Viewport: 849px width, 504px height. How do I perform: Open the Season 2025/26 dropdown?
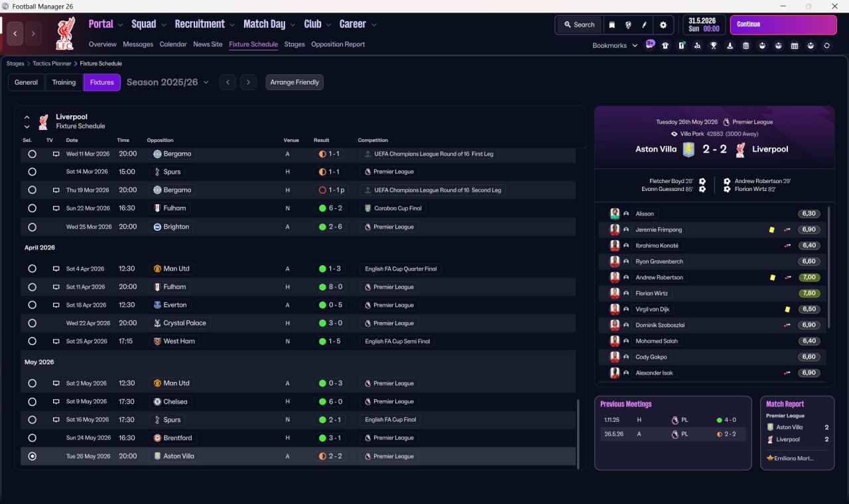168,82
